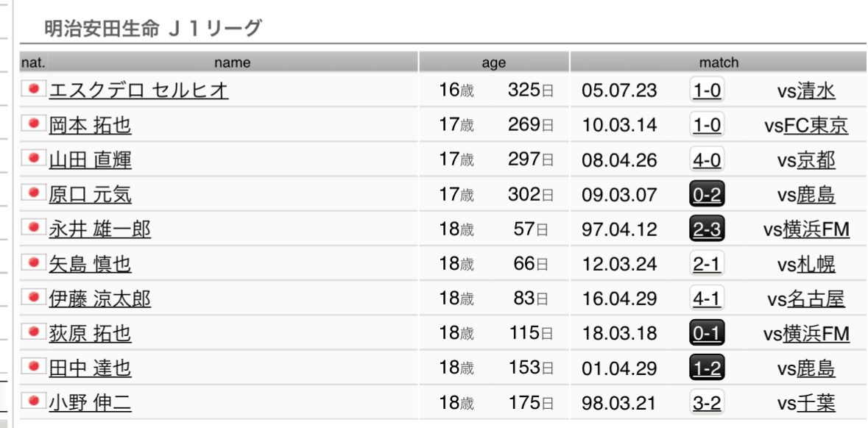Click the flag icon beside 永井 雄一郎
Screen dimensions: 868x428
pyautogui.click(x=33, y=229)
